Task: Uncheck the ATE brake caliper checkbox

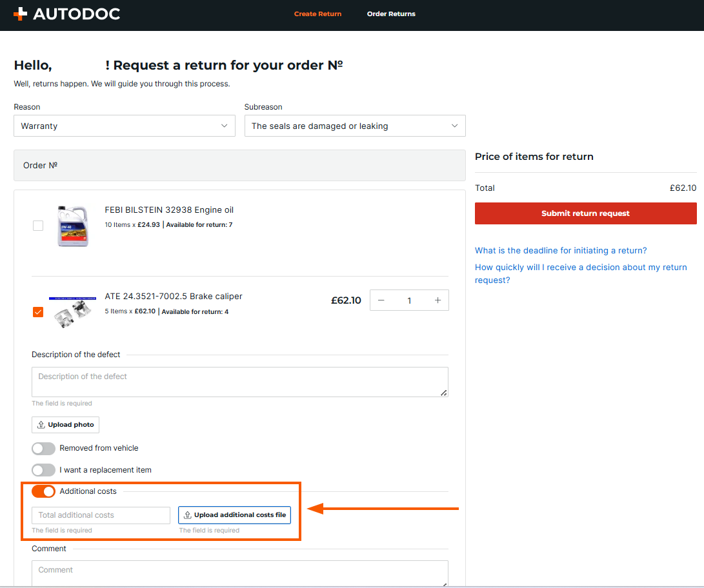Action: [38, 312]
